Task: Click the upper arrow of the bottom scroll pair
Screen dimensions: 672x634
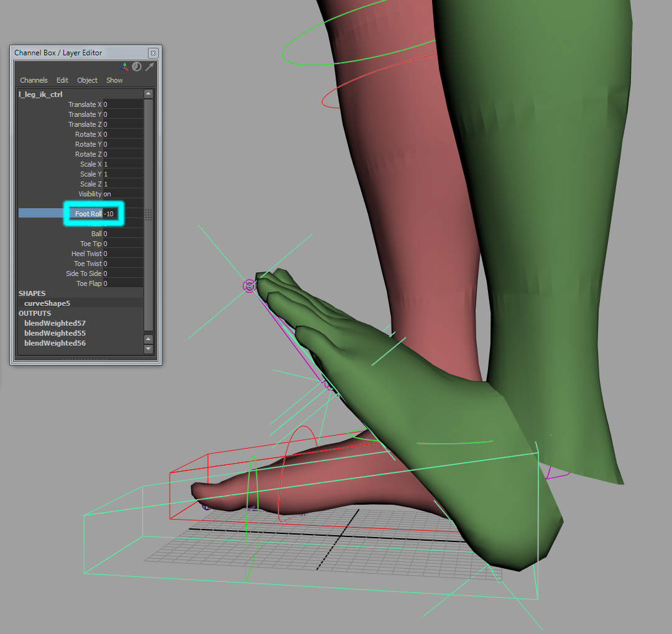Action: [149, 339]
